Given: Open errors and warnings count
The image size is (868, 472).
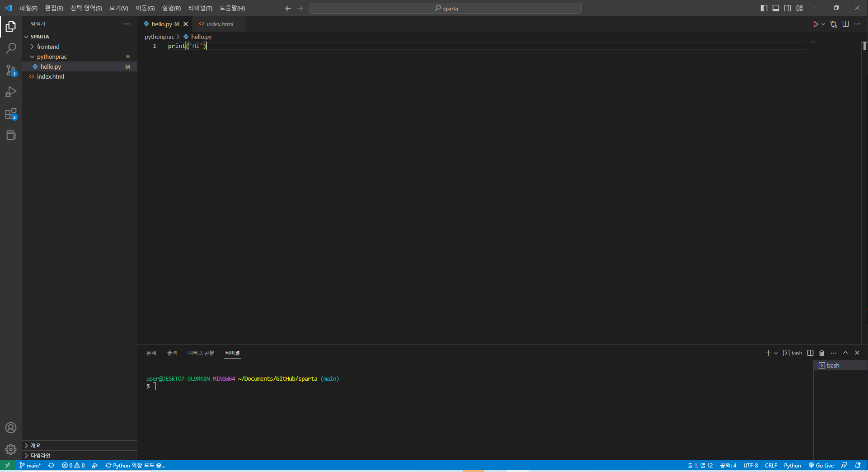Looking at the screenshot, I should tap(73, 465).
